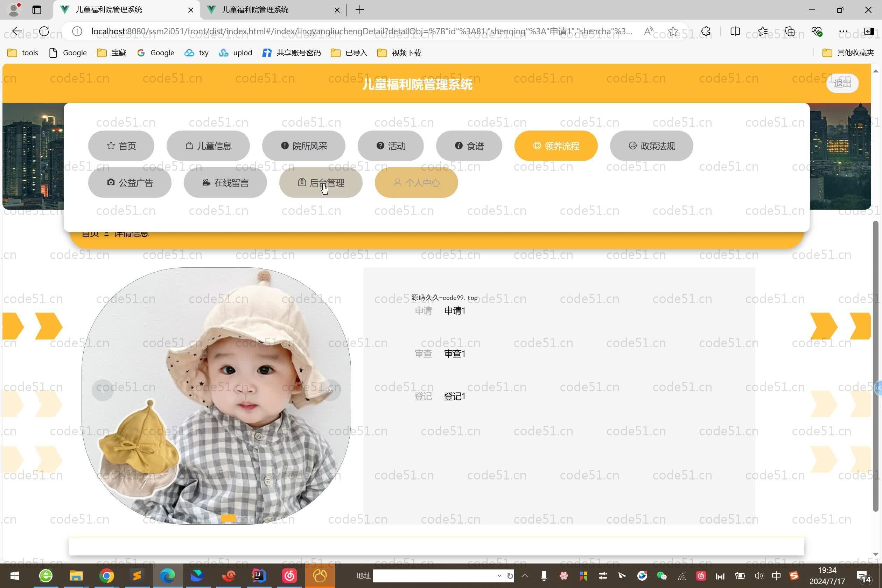Open the 后台管理 navigation button

point(321,183)
